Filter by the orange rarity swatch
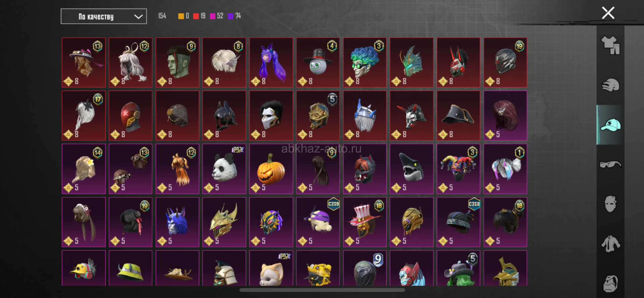 (x=181, y=16)
